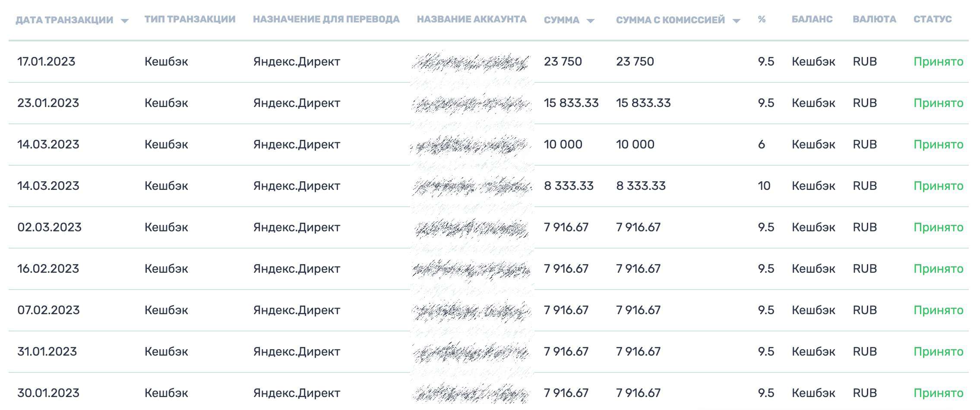980x410 pixels.
Task: Click the Название аккаунта header
Action: click(x=472, y=19)
